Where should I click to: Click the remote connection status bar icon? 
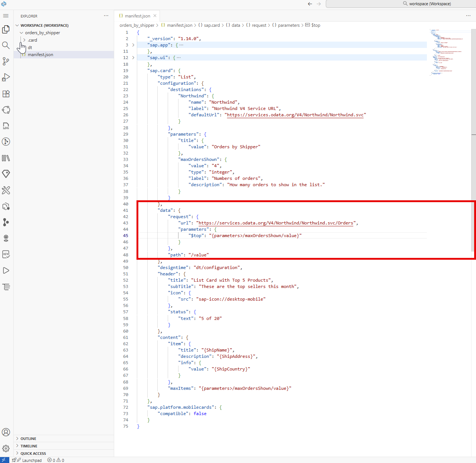(4, 460)
